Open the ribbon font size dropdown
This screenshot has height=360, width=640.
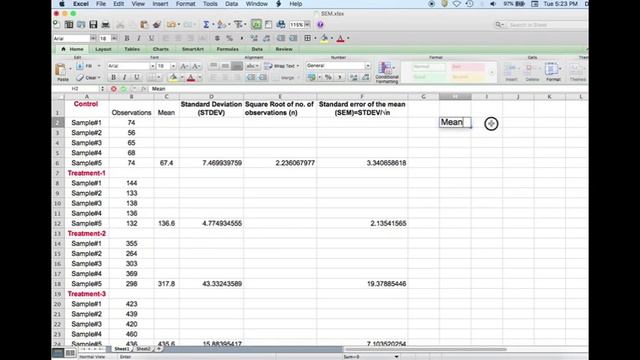(x=173, y=66)
